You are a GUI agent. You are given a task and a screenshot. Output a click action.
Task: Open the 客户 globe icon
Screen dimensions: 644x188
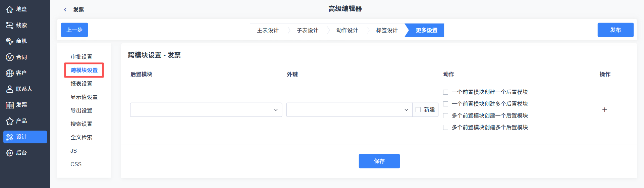tap(10, 73)
